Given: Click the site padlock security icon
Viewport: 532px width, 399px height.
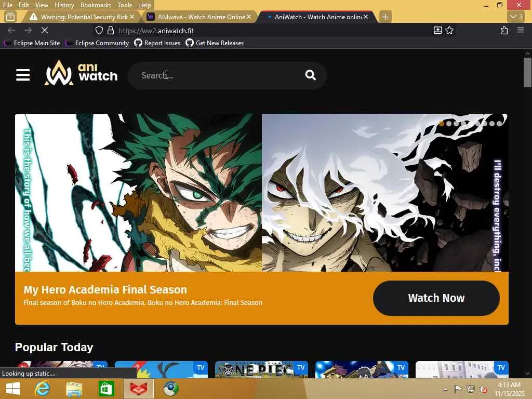Looking at the screenshot, I should [111, 31].
